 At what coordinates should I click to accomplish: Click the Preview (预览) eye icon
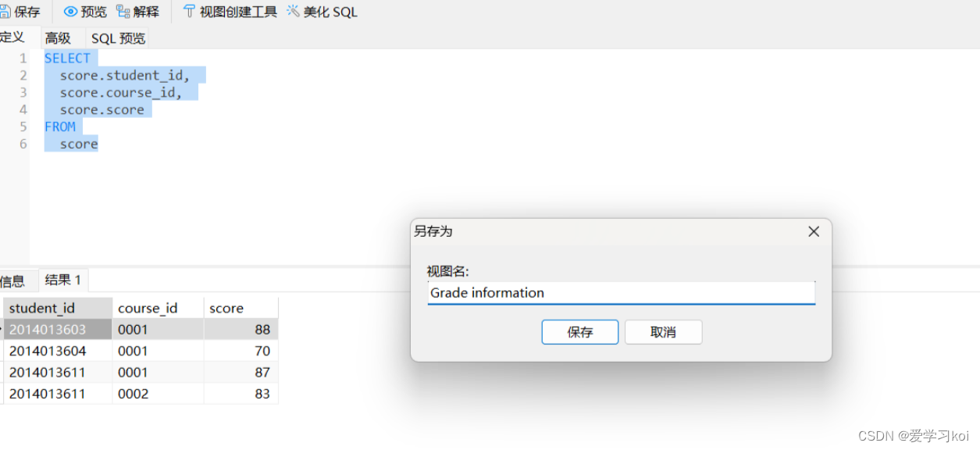pos(71,12)
